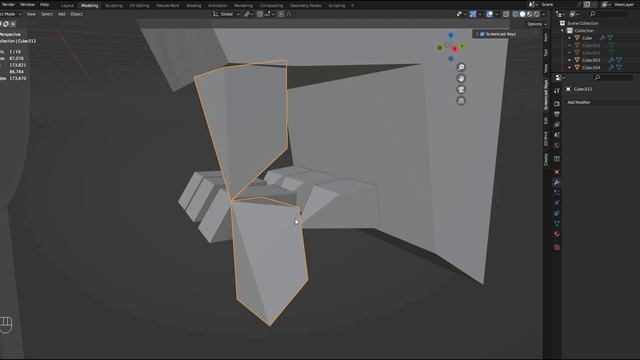Image resolution: width=640 pixels, height=360 pixels.
Task: Open the sidebar View tab
Action: click(546, 69)
